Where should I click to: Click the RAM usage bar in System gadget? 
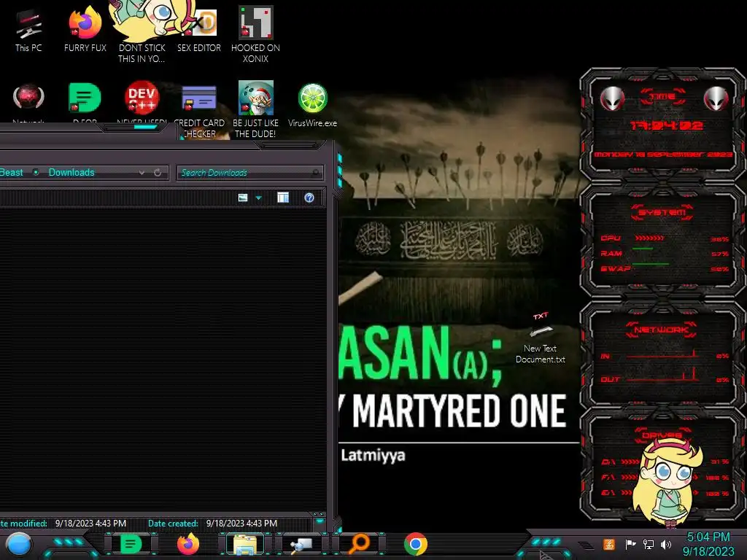643,249
